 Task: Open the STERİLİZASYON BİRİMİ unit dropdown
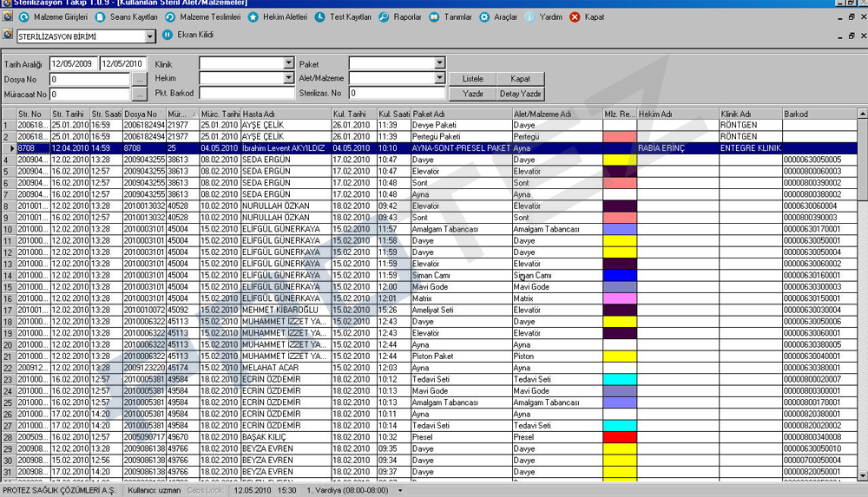tap(149, 36)
